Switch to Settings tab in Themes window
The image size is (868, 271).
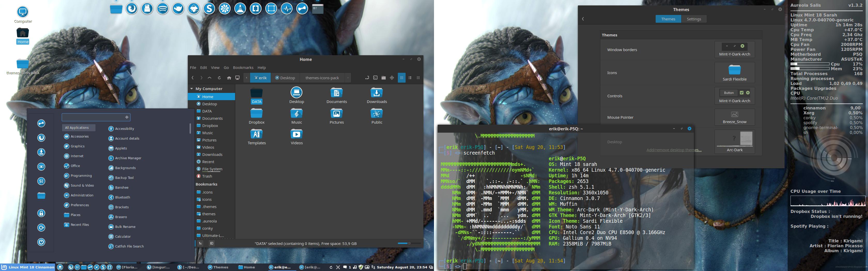694,19
